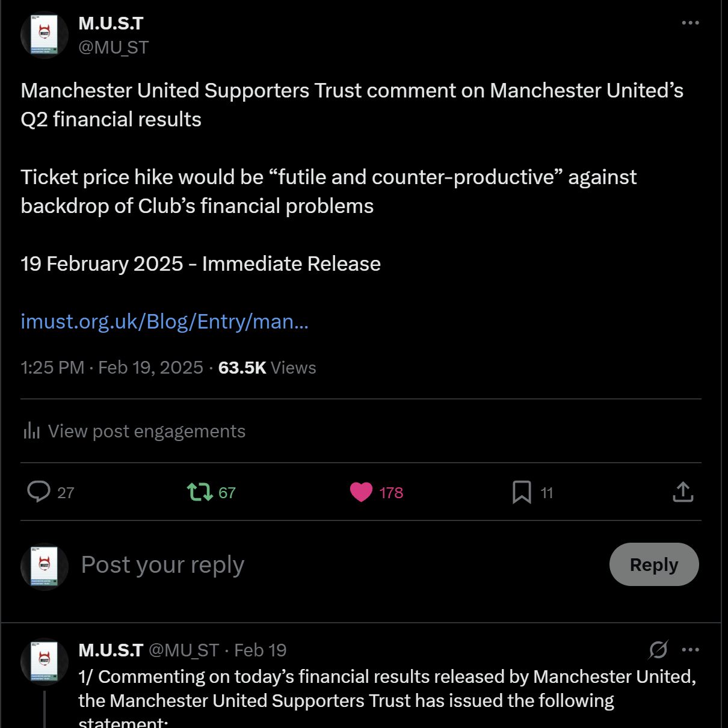
Task: Click the Grok slashed-circle icon on reply
Action: pyautogui.click(x=658, y=650)
